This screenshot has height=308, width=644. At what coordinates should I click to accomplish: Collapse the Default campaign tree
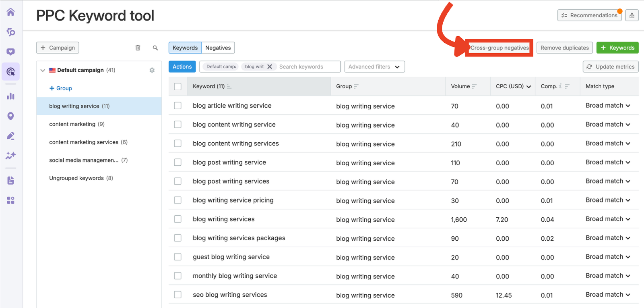(43, 70)
